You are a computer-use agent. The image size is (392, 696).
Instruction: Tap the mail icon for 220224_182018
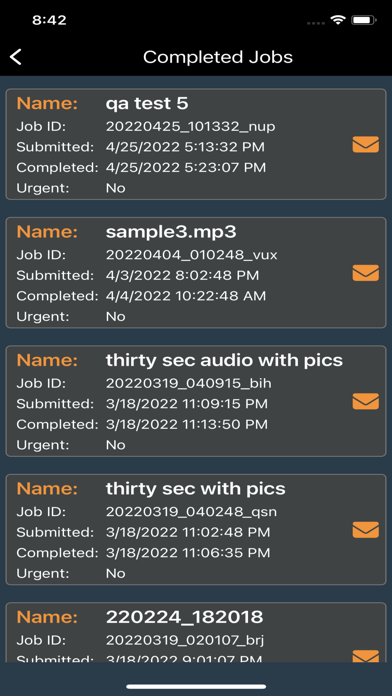[365, 656]
